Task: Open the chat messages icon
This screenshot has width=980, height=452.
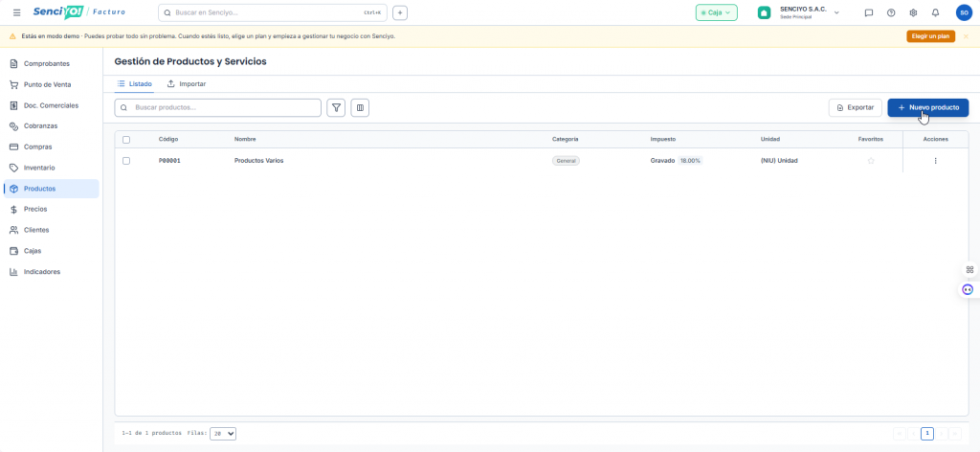Action: click(x=868, y=12)
